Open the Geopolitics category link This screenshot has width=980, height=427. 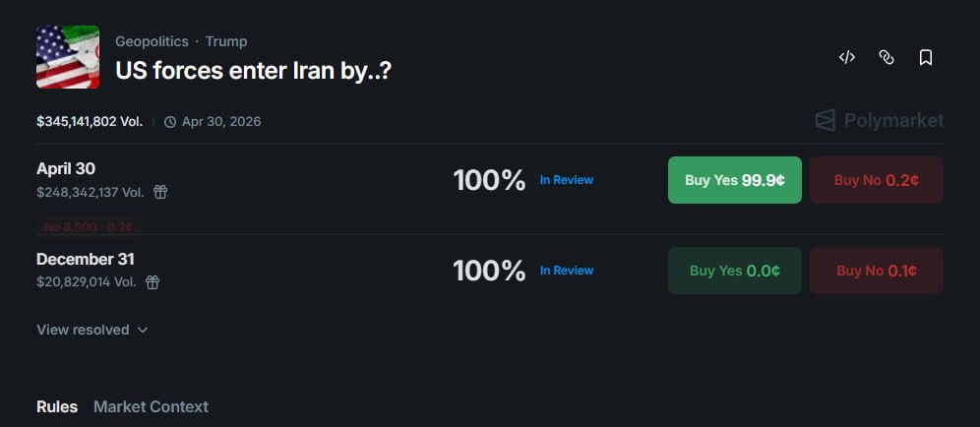(152, 41)
